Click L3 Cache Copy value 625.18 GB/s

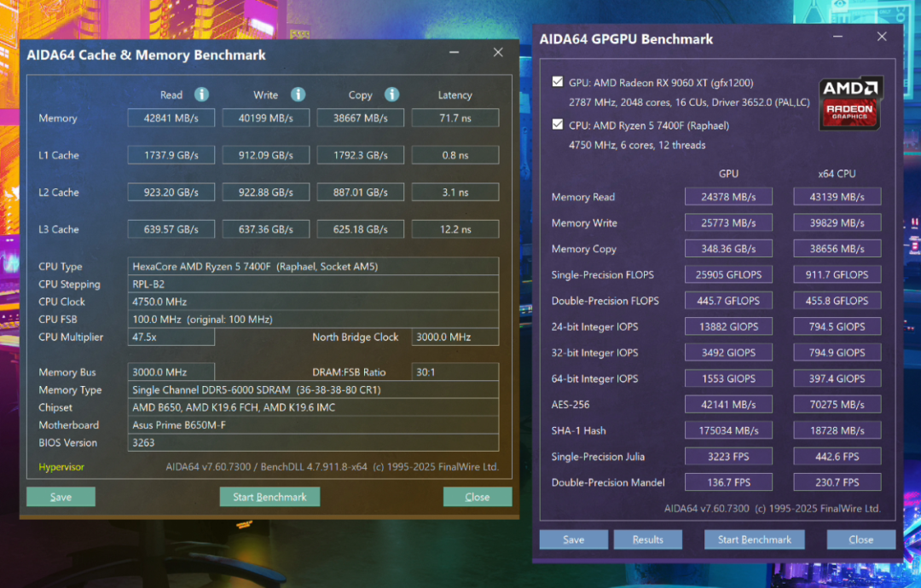[360, 229]
